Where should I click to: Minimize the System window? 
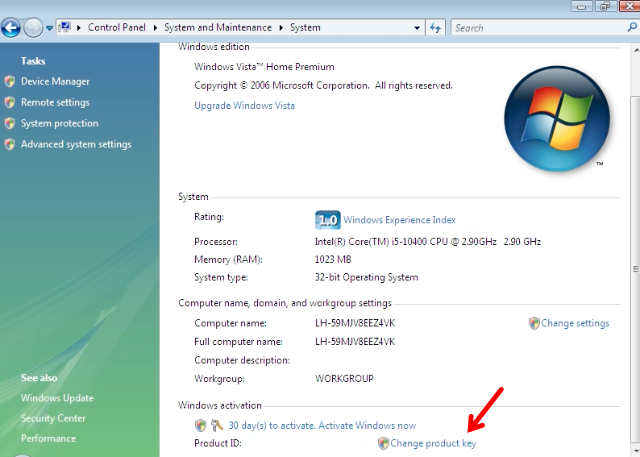582,6
